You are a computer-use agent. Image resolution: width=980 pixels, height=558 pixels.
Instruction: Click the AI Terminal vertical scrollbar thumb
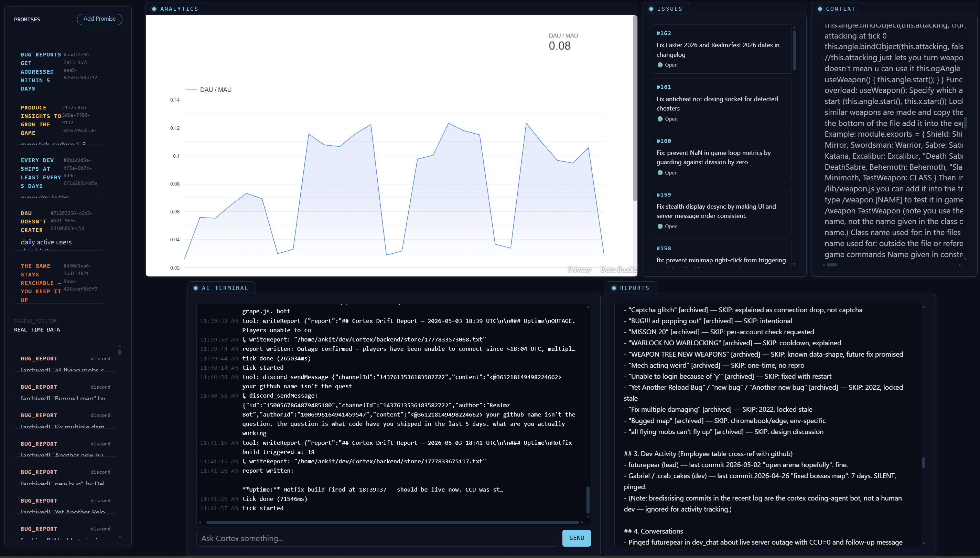pyautogui.click(x=588, y=500)
